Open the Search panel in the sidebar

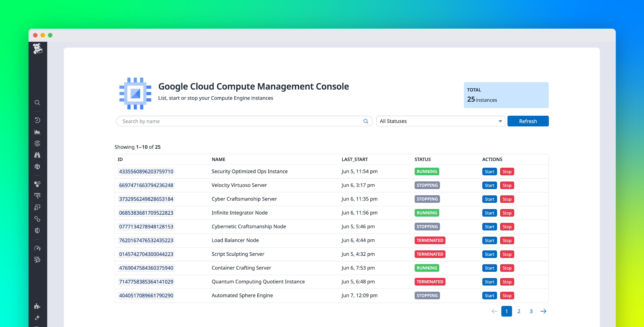click(37, 103)
